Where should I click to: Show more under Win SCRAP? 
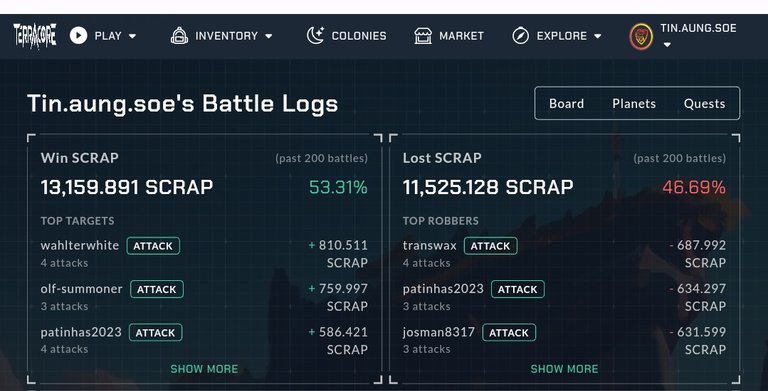tap(204, 369)
